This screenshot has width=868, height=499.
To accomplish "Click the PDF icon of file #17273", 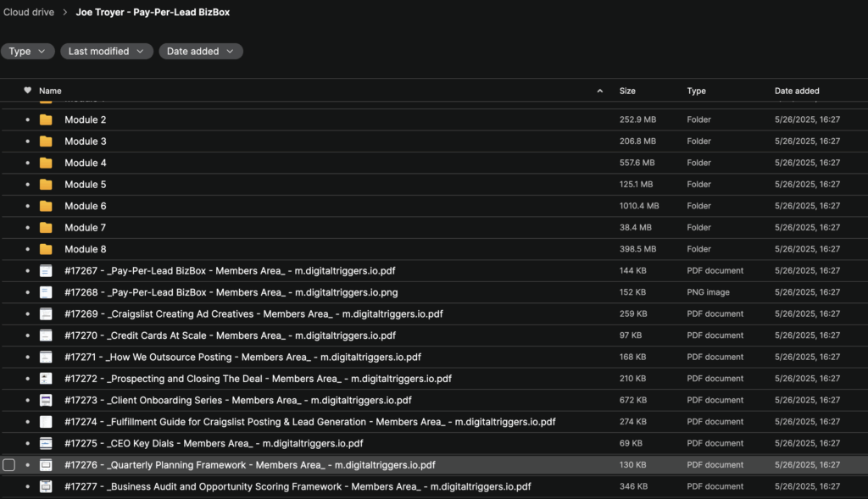I will click(46, 400).
